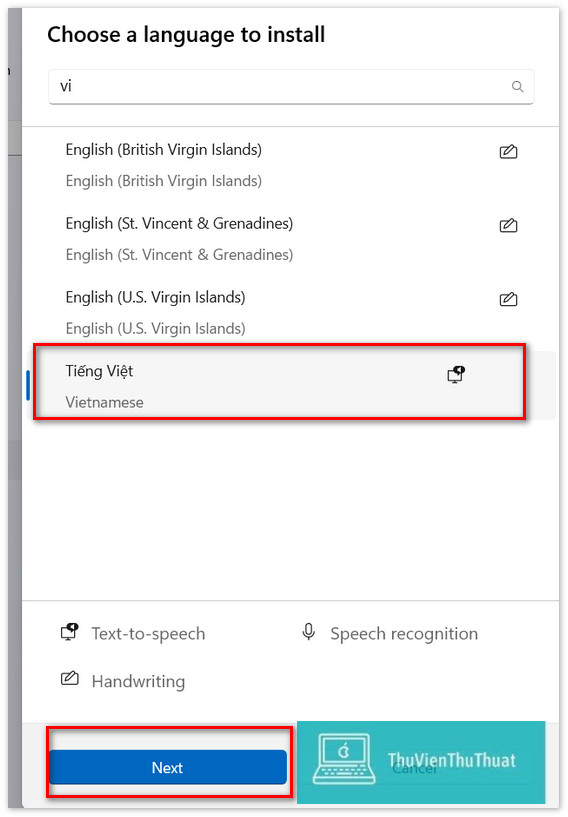568x817 pixels.
Task: Click handwriting icon for U.S. Virgin Islands
Action: tap(508, 299)
